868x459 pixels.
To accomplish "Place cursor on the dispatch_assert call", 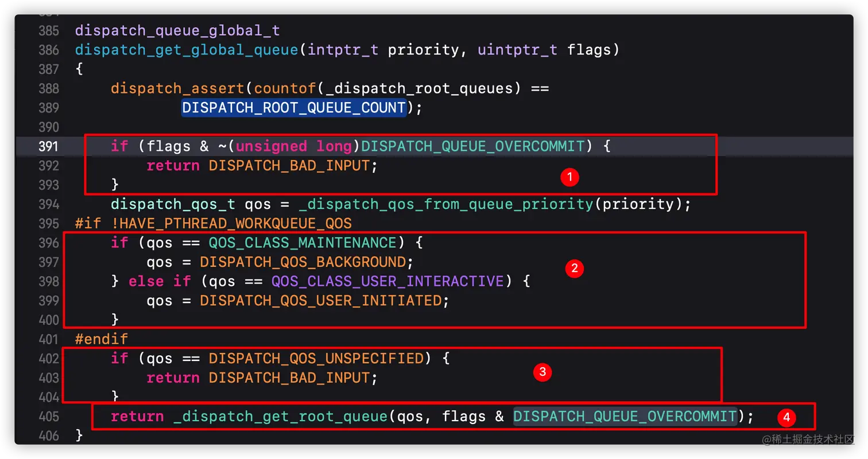I will [178, 88].
